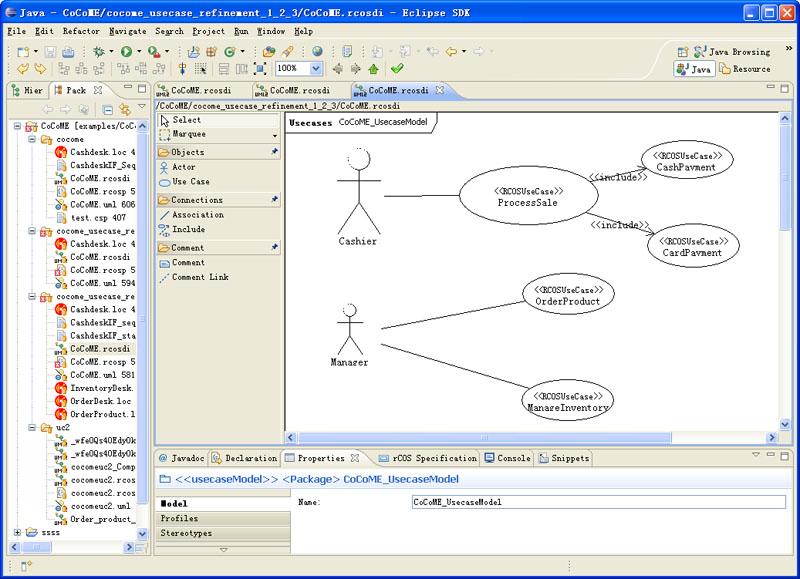This screenshot has width=800, height=579.
Task: Open the Package Explorer view menu triangle
Action: [142, 107]
